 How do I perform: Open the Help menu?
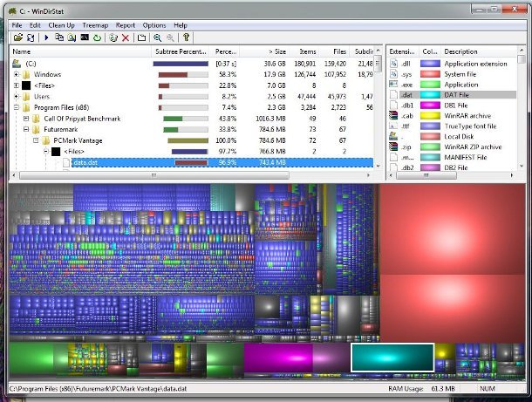pyautogui.click(x=181, y=25)
